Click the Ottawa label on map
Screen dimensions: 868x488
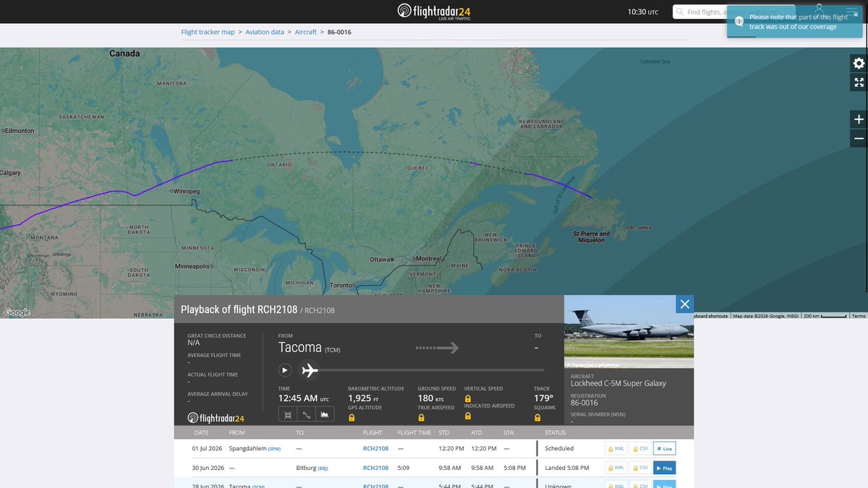coord(379,259)
